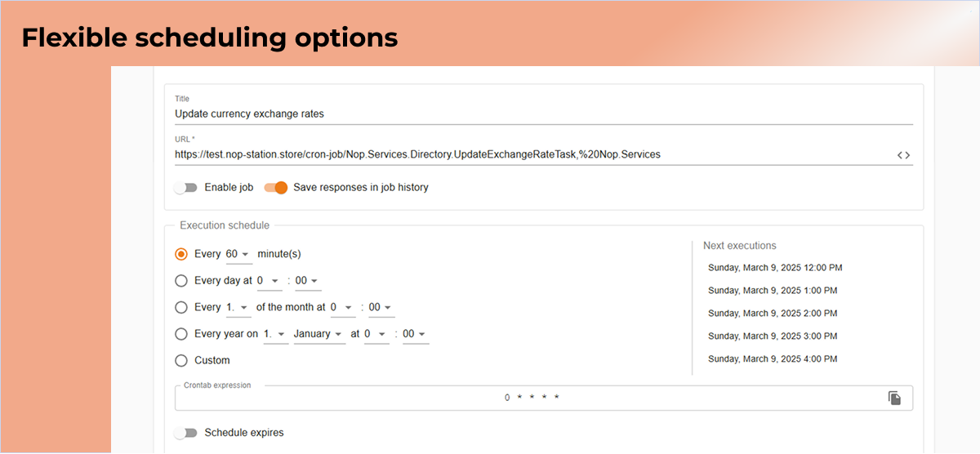The image size is (980, 454).
Task: Pick the Every year on radio option
Action: point(181,334)
